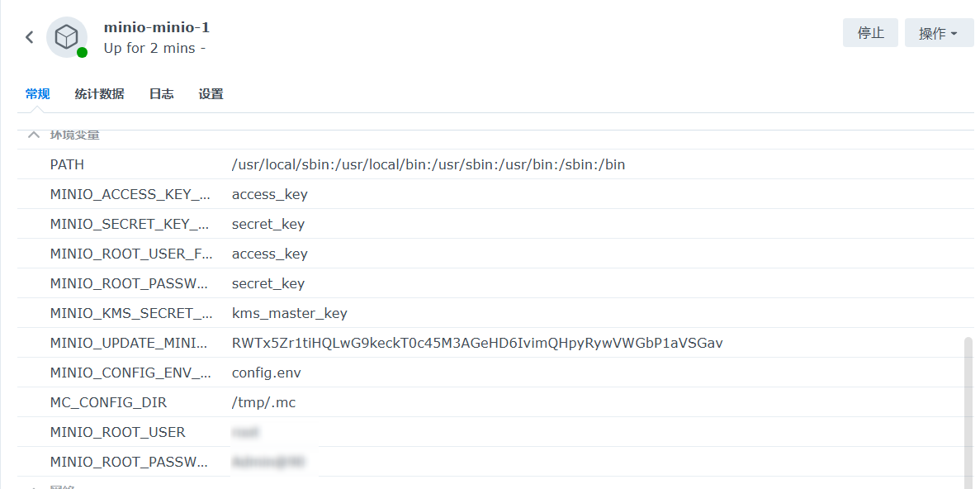Click the MINIO_UPDATE_MINI... key value text
The image size is (980, 489).
pyautogui.click(x=477, y=343)
